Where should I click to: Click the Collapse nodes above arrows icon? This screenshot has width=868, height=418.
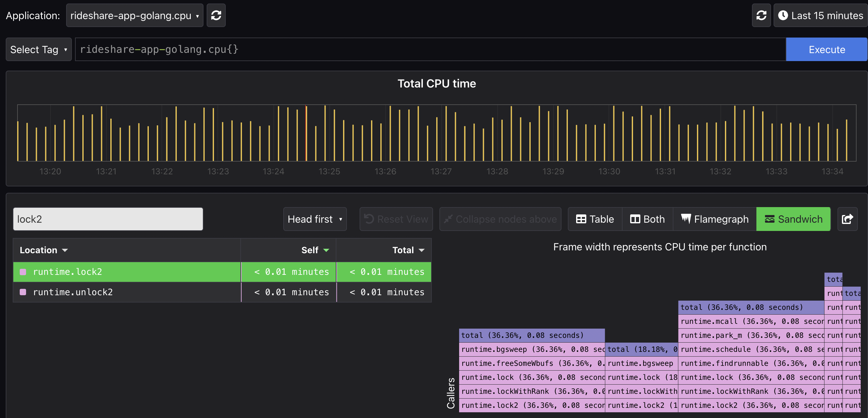tap(448, 219)
